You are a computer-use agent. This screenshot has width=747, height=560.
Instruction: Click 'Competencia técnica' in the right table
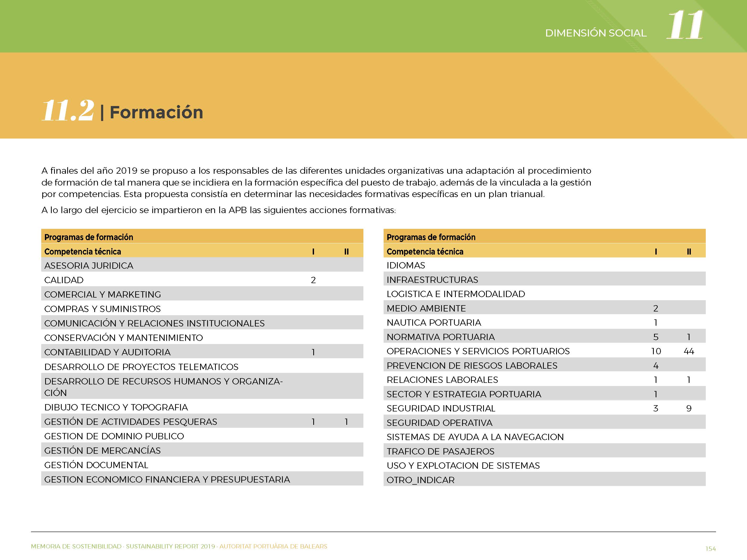[425, 251]
